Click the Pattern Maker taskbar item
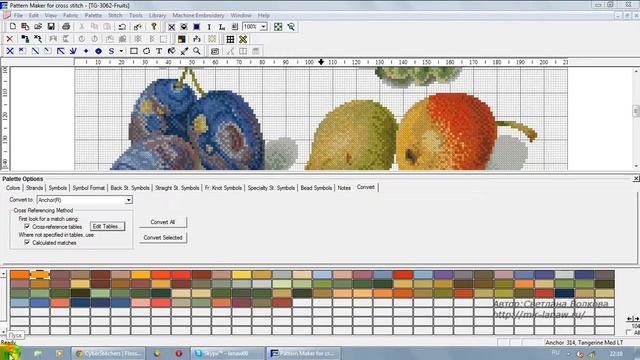The height and width of the screenshot is (360, 640). (x=303, y=353)
